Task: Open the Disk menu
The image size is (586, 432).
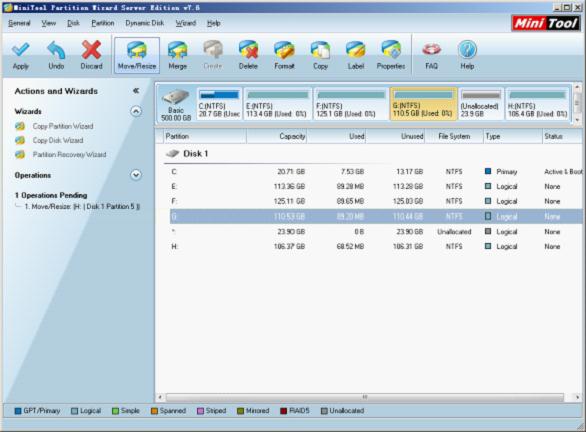Action: [73, 23]
